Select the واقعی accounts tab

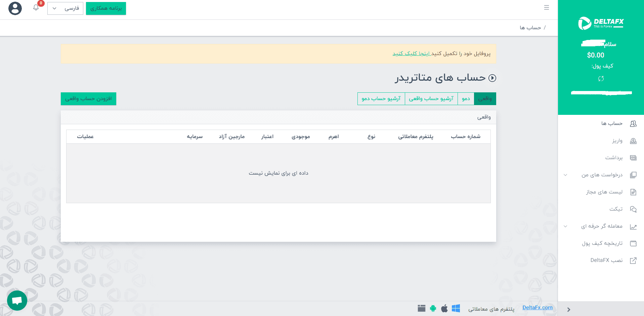click(x=485, y=99)
